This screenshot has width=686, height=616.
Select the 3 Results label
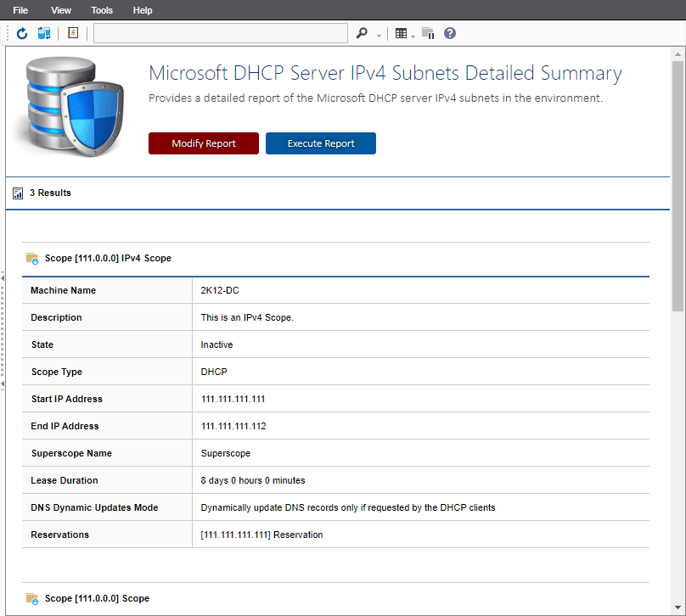click(50, 193)
